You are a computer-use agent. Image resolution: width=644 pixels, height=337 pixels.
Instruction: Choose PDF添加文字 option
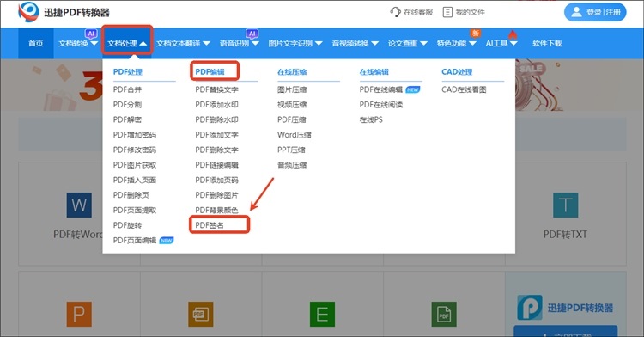pyautogui.click(x=217, y=135)
